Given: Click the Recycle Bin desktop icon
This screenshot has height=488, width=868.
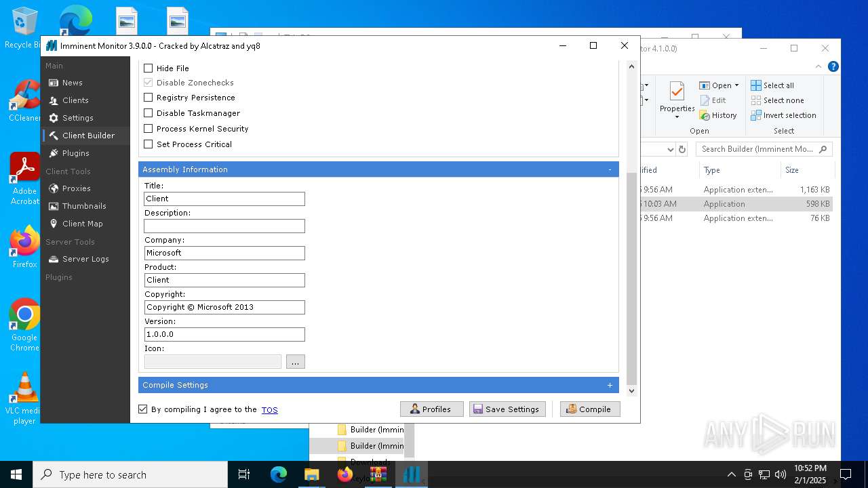Looking at the screenshot, I should (23, 28).
